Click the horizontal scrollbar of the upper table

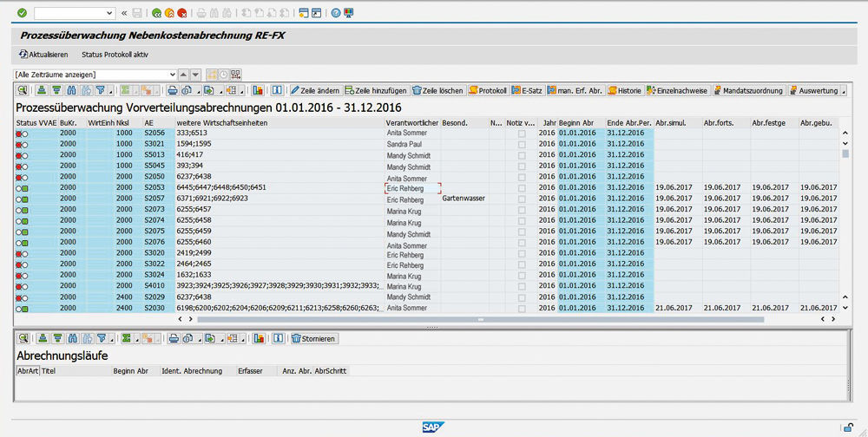(x=479, y=319)
